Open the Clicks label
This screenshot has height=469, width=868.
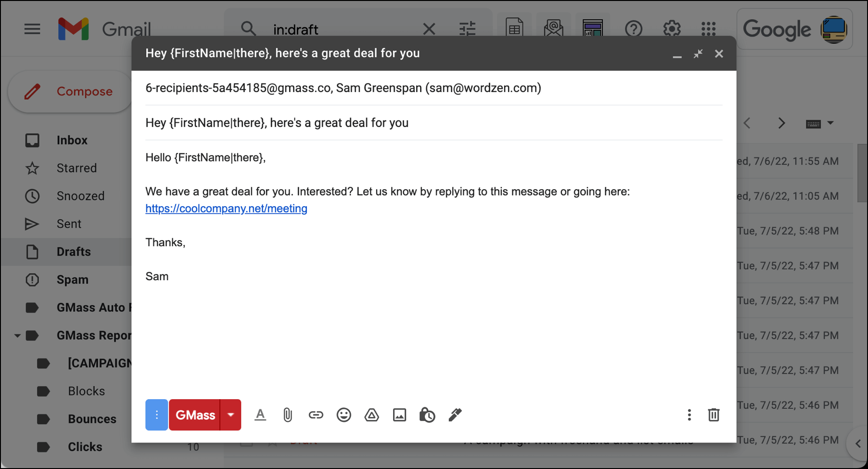pyautogui.click(x=85, y=447)
